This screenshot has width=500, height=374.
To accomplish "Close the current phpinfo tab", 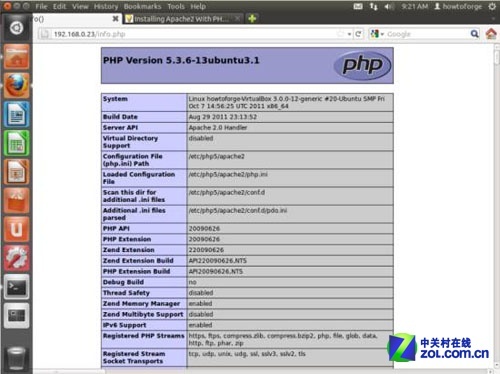I will 115,19.
